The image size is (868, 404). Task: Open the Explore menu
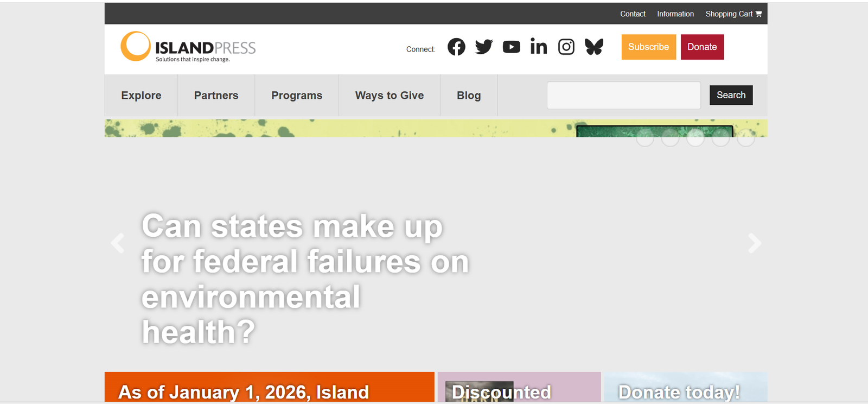click(141, 96)
